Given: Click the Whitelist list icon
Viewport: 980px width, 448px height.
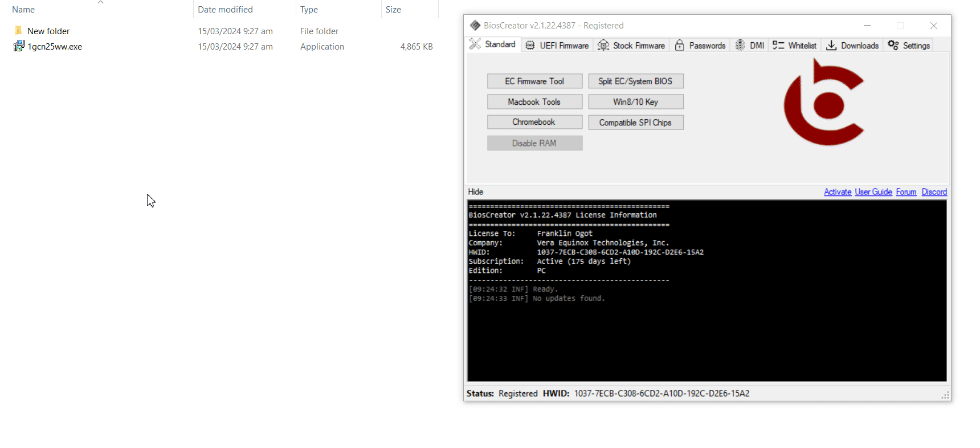Looking at the screenshot, I should click(778, 45).
